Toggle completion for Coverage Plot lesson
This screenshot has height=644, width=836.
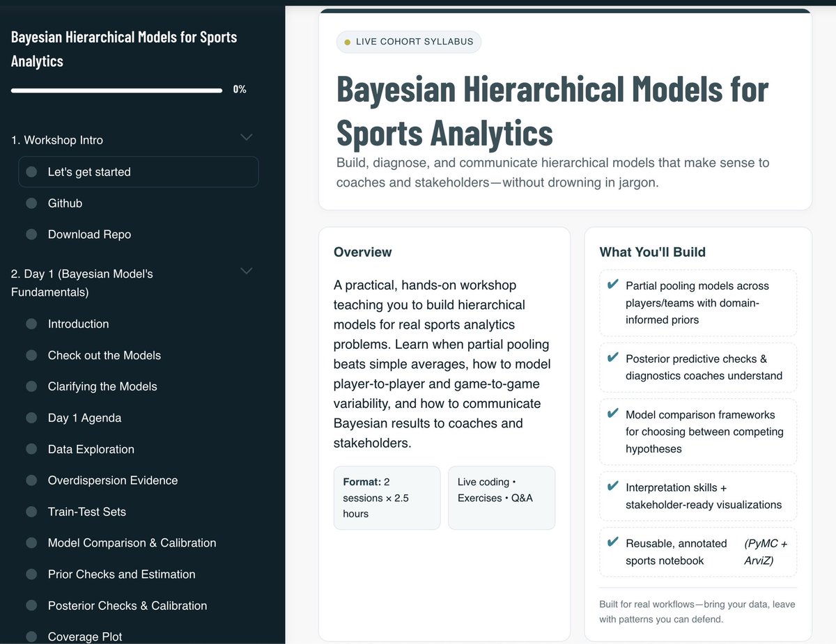tap(31, 636)
